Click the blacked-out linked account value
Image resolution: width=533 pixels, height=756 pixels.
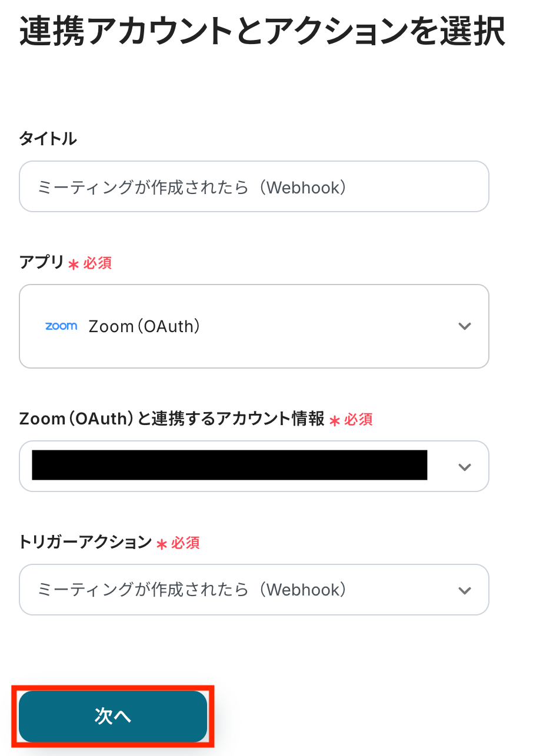[x=229, y=465]
